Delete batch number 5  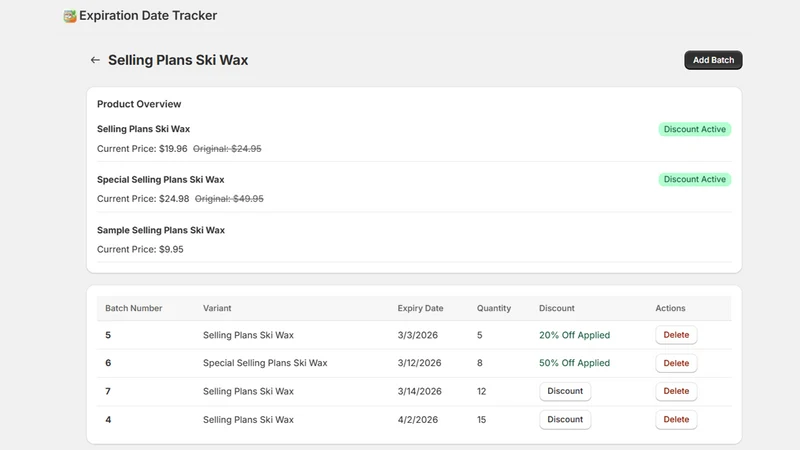pos(676,335)
